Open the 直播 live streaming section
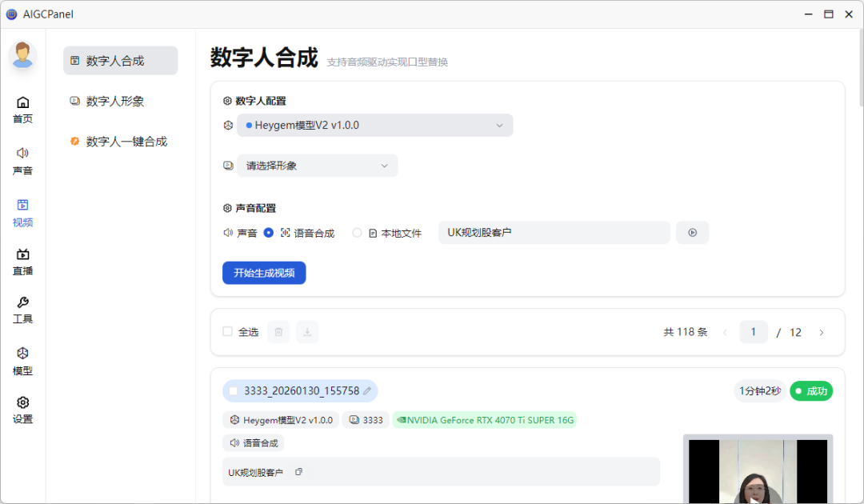Viewport: 864px width, 504px height. 23,262
